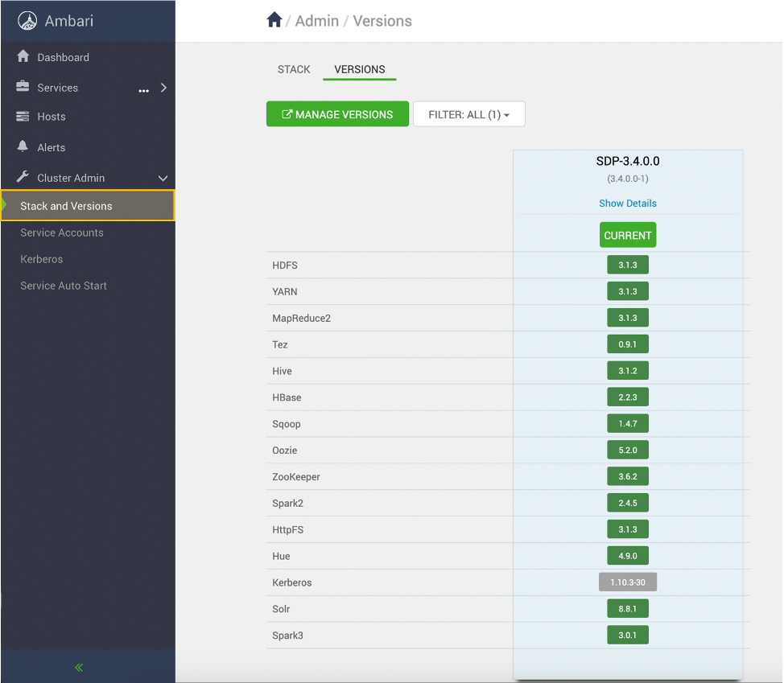This screenshot has height=683, width=784.
Task: Click the Solr 8.8.1 version badge
Action: 628,608
